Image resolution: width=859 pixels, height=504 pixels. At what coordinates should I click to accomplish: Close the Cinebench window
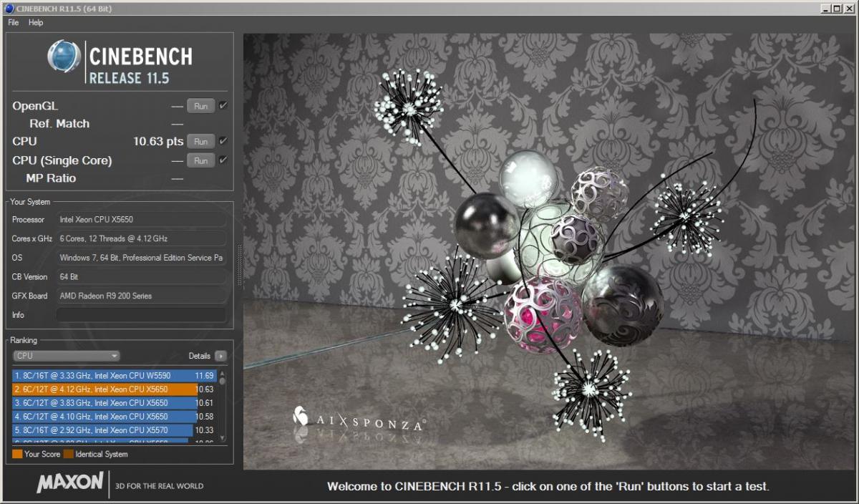[x=848, y=8]
